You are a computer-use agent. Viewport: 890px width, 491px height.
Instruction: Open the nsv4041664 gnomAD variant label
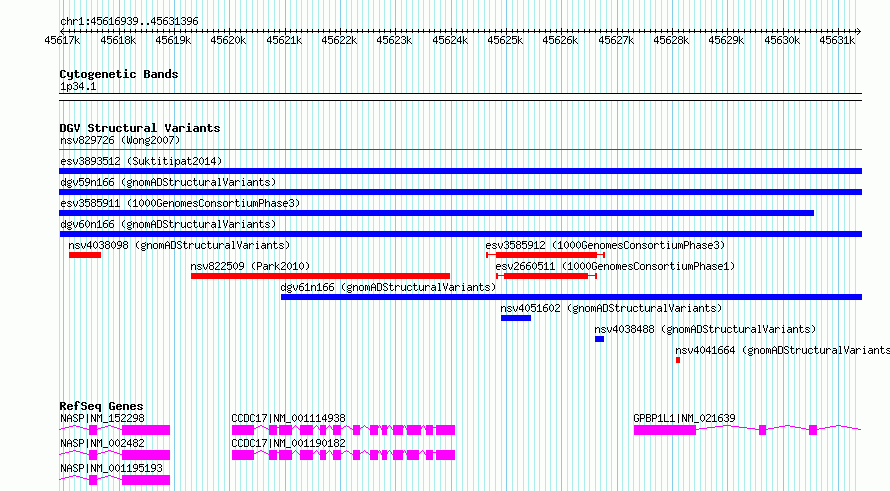tap(782, 350)
